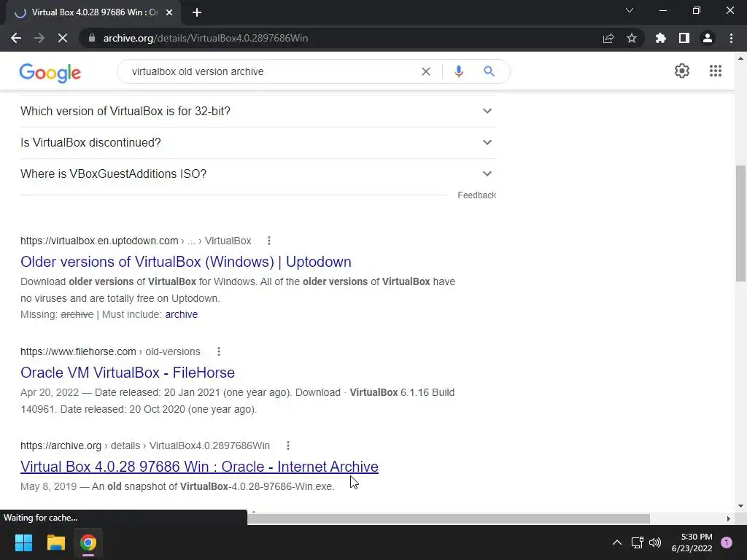747x560 pixels.
Task: Open 'Virtual Box 4.0.28 97686 Win' Internet Archive link
Action: click(200, 467)
